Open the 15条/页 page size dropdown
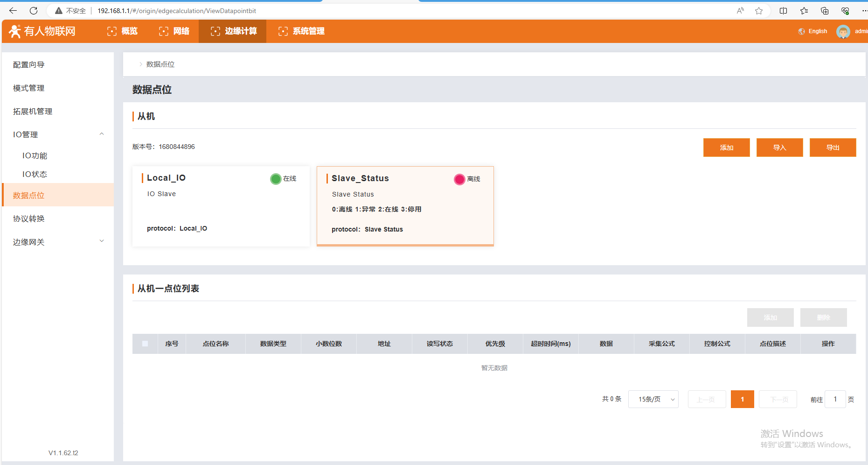Viewport: 868px width, 465px height. pyautogui.click(x=653, y=399)
